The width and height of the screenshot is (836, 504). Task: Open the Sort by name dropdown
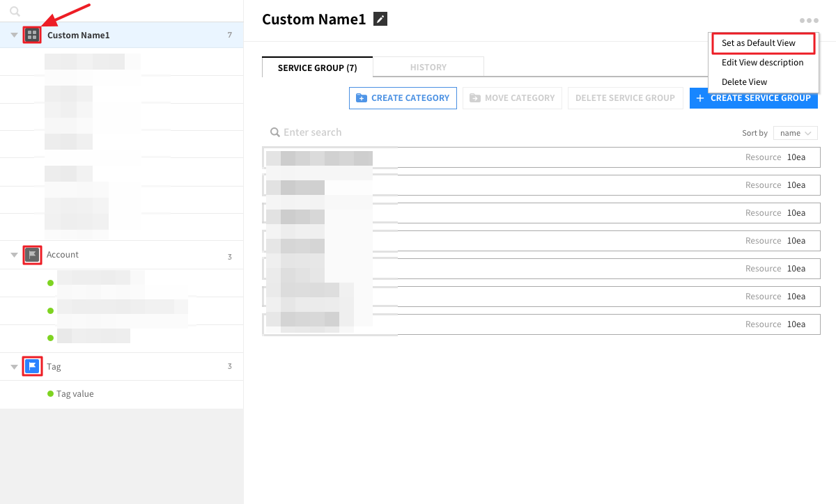click(x=795, y=133)
